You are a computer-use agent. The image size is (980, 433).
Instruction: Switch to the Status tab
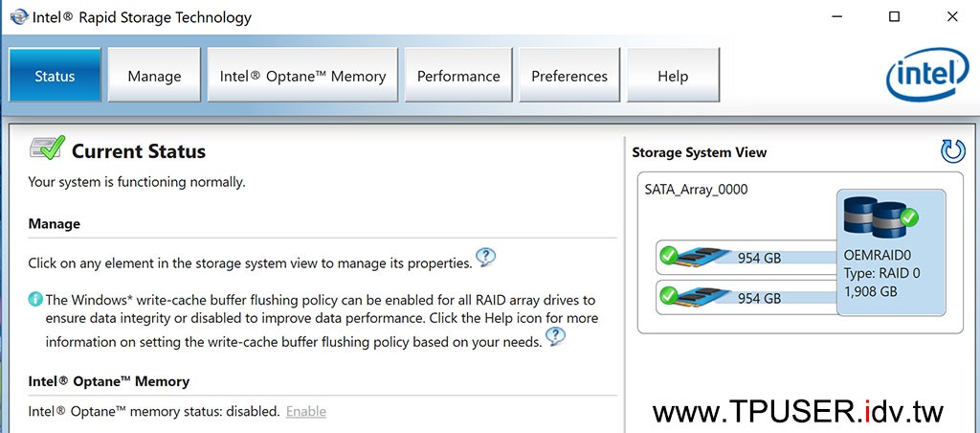click(55, 76)
